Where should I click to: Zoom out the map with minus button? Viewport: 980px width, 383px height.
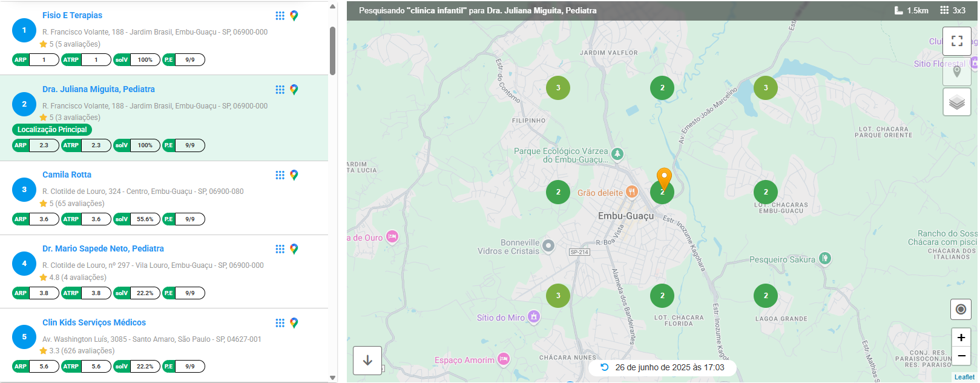point(961,356)
